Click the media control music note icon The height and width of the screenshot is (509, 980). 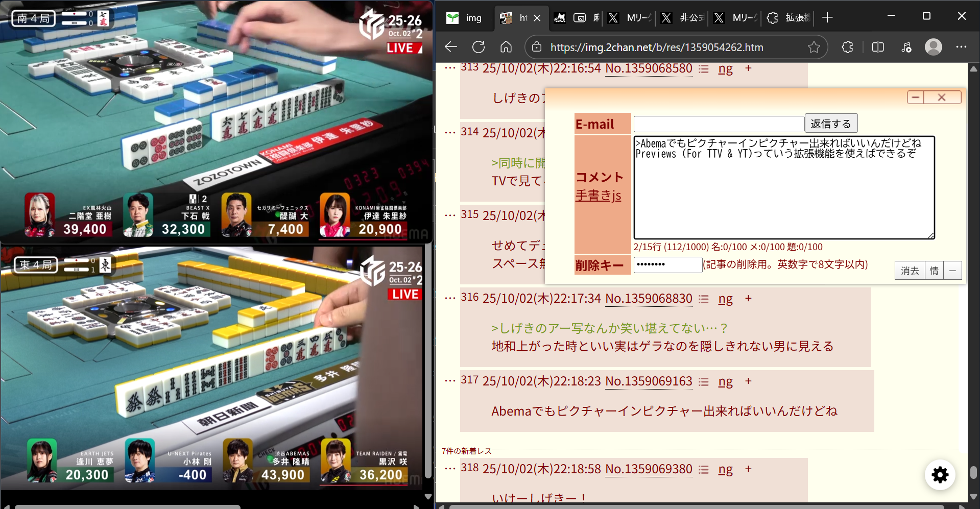pos(906,47)
